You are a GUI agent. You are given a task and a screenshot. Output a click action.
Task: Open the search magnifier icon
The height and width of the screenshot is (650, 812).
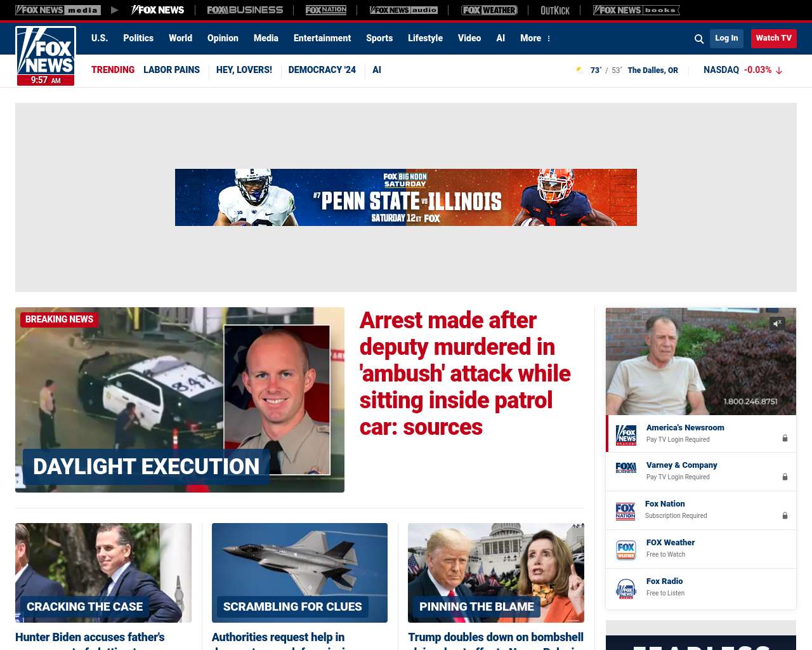click(x=699, y=39)
